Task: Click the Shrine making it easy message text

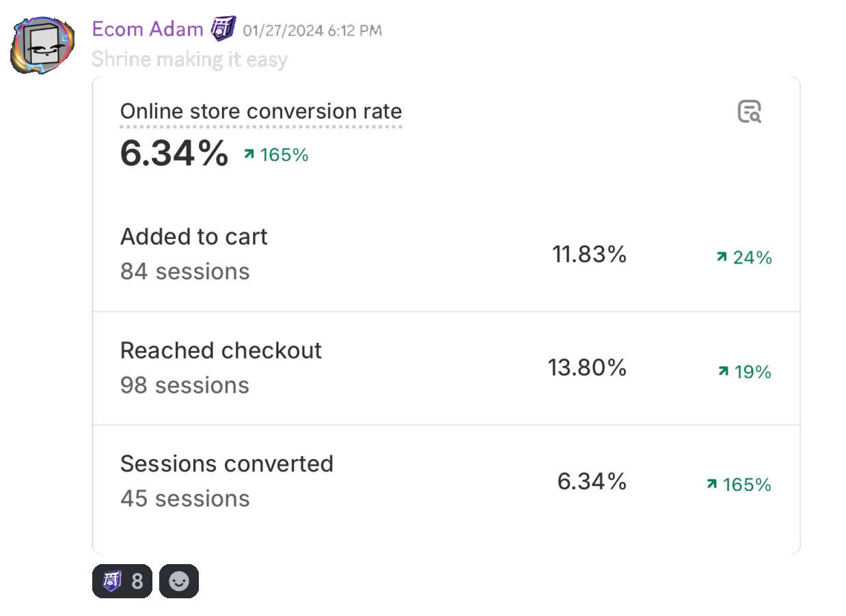Action: (x=189, y=59)
